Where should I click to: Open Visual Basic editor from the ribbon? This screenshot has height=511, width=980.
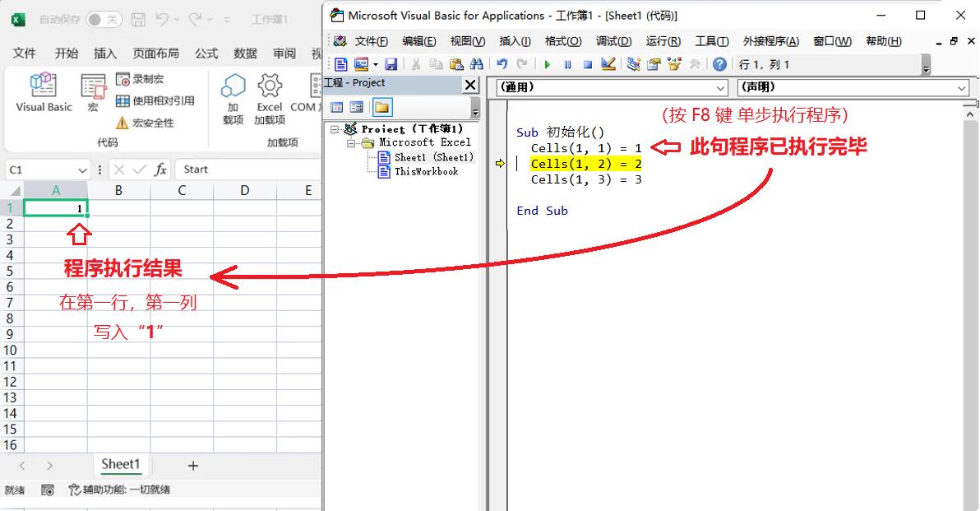point(44,91)
